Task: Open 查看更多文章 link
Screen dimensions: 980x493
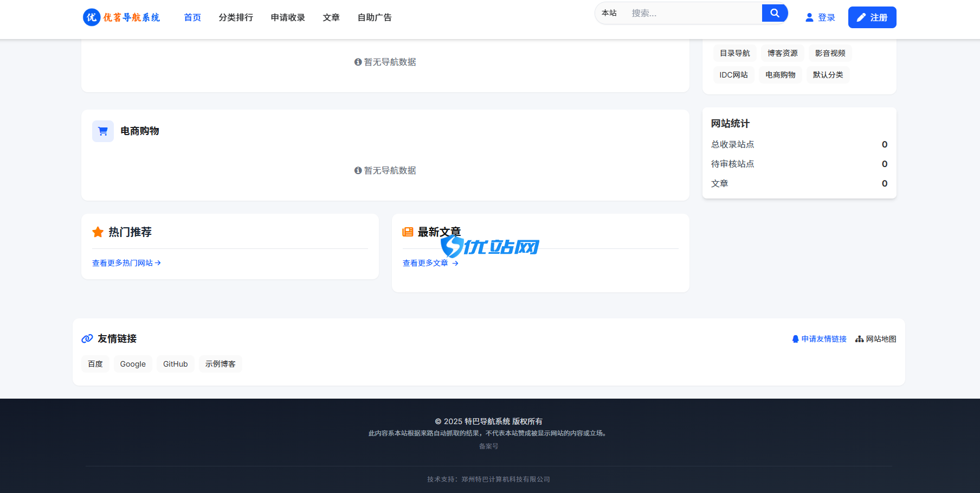Action: tap(430, 263)
